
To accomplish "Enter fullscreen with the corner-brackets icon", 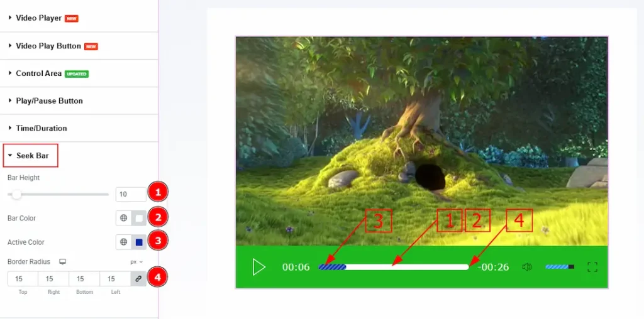I will tap(592, 268).
